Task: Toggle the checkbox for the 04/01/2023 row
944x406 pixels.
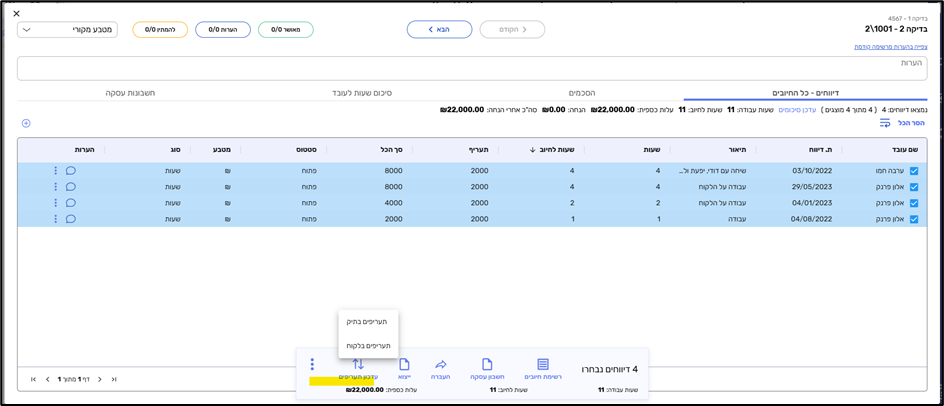Action: pyautogui.click(x=914, y=203)
